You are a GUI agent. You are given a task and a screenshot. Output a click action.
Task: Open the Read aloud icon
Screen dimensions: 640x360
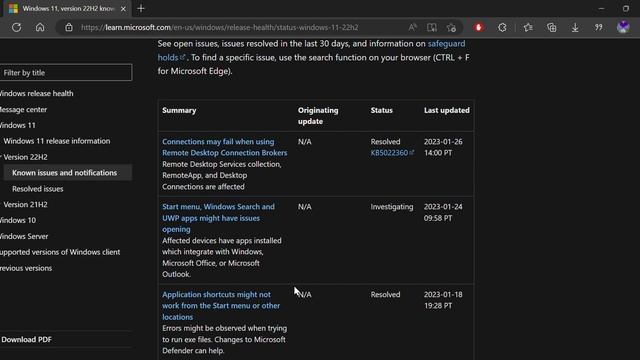(412, 27)
